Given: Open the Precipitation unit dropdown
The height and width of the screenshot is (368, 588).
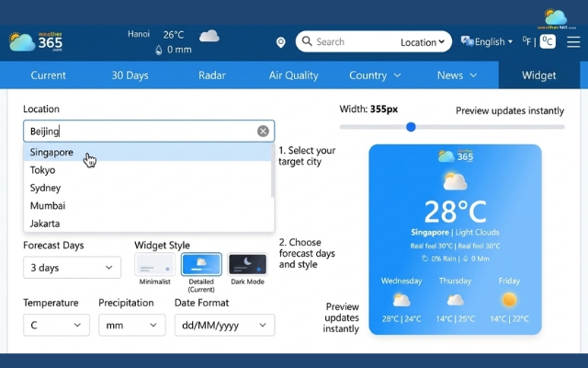Looking at the screenshot, I should (132, 325).
